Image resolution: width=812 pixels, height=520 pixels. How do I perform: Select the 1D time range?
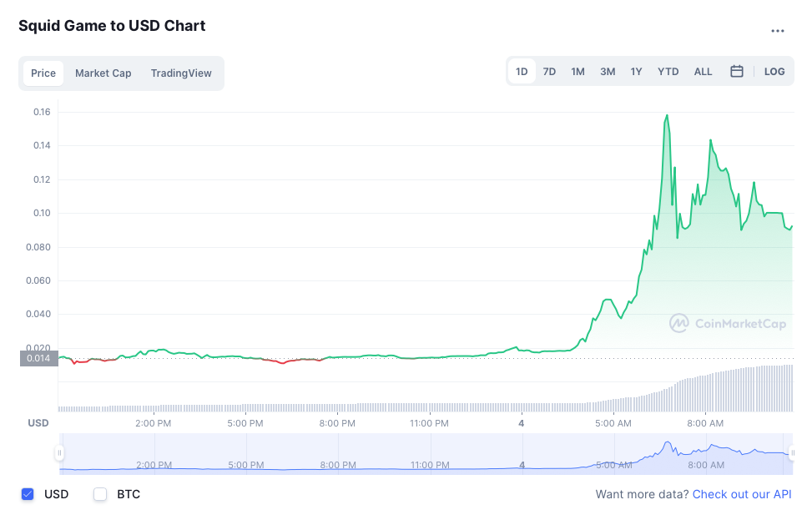tap(522, 72)
